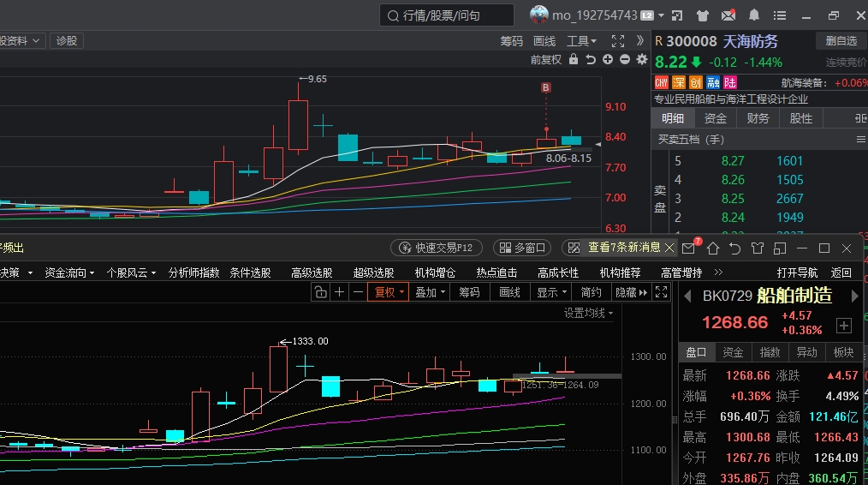Click the 前复权 adjustment option

546,59
